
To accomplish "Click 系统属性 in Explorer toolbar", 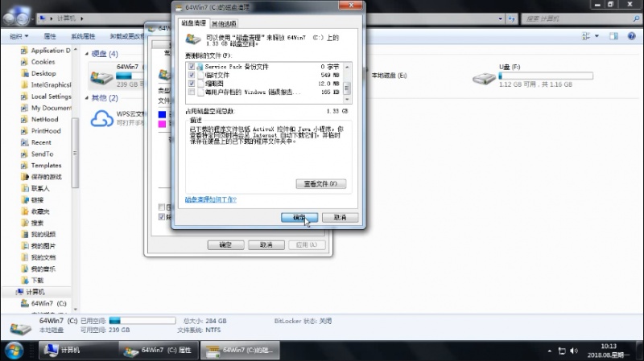I will 83,36.
